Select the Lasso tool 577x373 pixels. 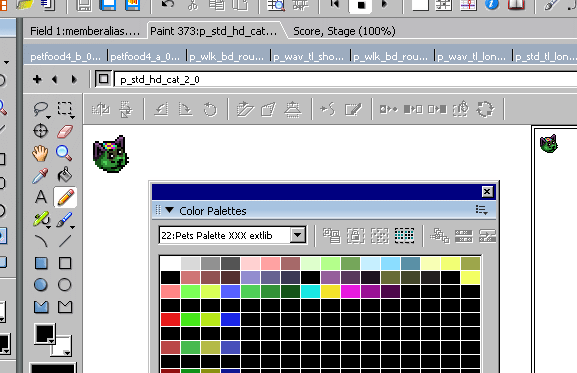click(40, 109)
